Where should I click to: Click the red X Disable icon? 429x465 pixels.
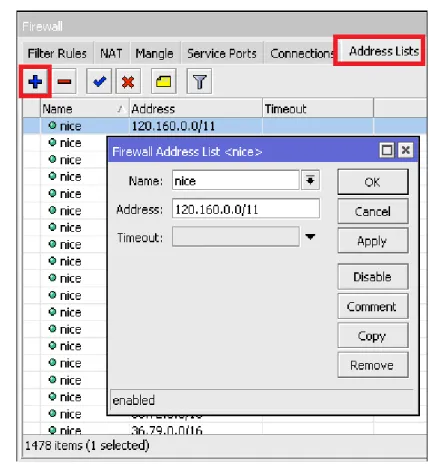coord(128,81)
